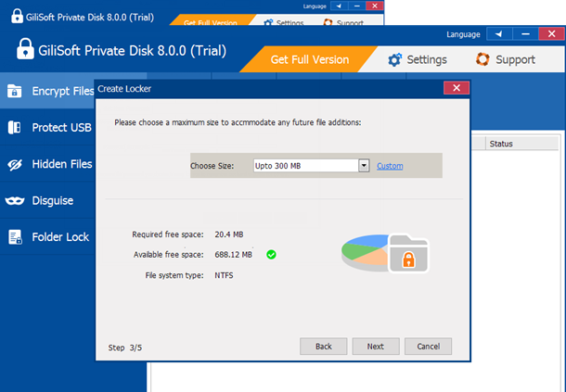Click the Encrypt Files folder-lock icon

[15, 91]
